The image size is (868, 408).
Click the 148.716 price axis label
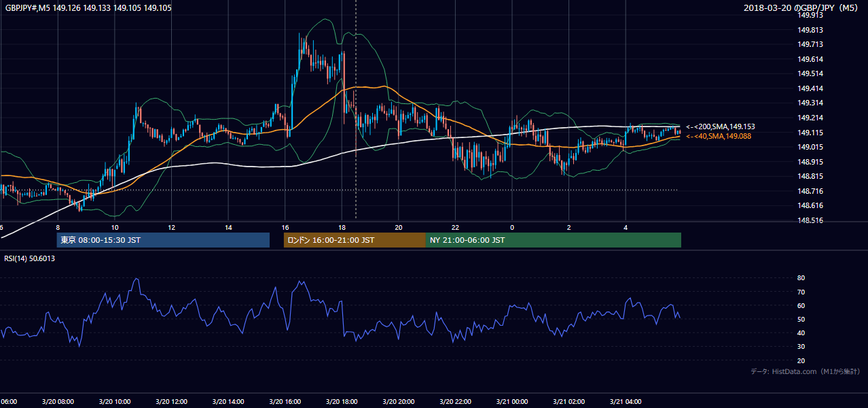(810, 191)
